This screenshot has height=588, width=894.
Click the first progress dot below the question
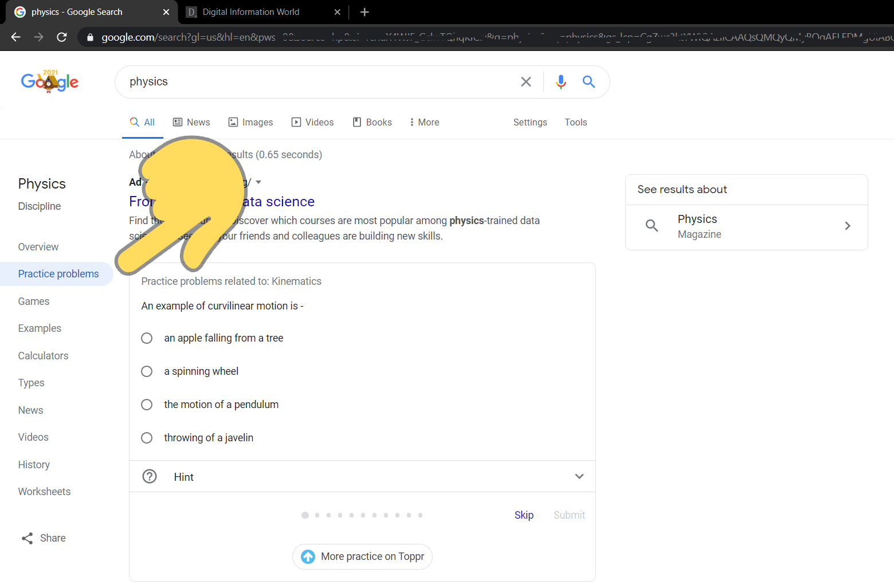(305, 515)
